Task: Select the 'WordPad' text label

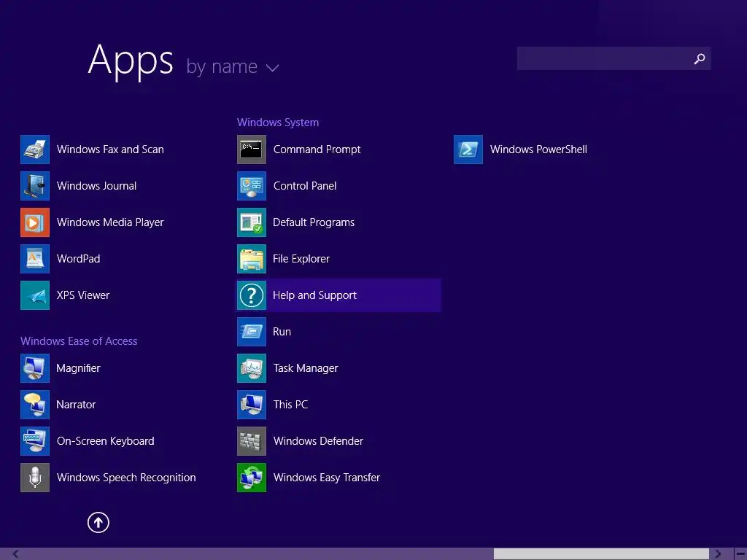Action: (79, 259)
